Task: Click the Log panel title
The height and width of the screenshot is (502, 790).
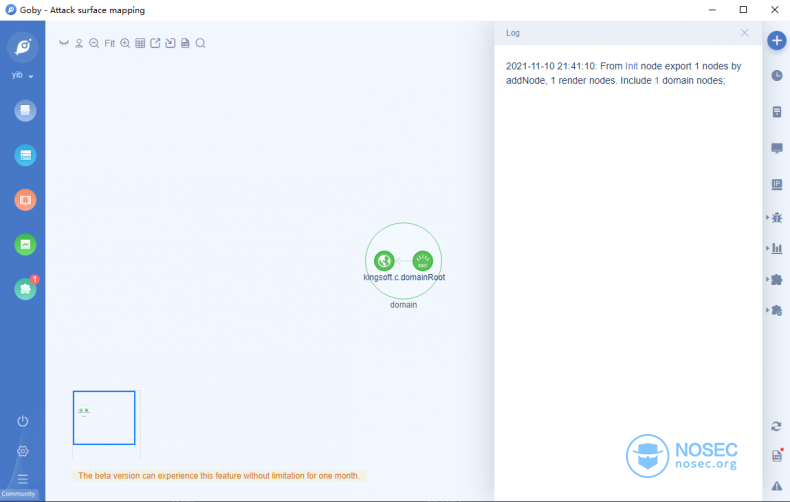Action: pos(513,33)
